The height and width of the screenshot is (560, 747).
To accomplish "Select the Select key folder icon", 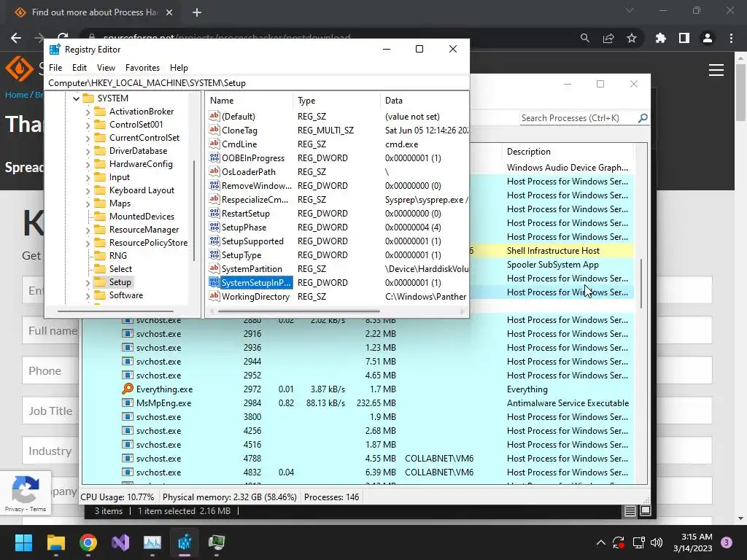I will click(100, 268).
